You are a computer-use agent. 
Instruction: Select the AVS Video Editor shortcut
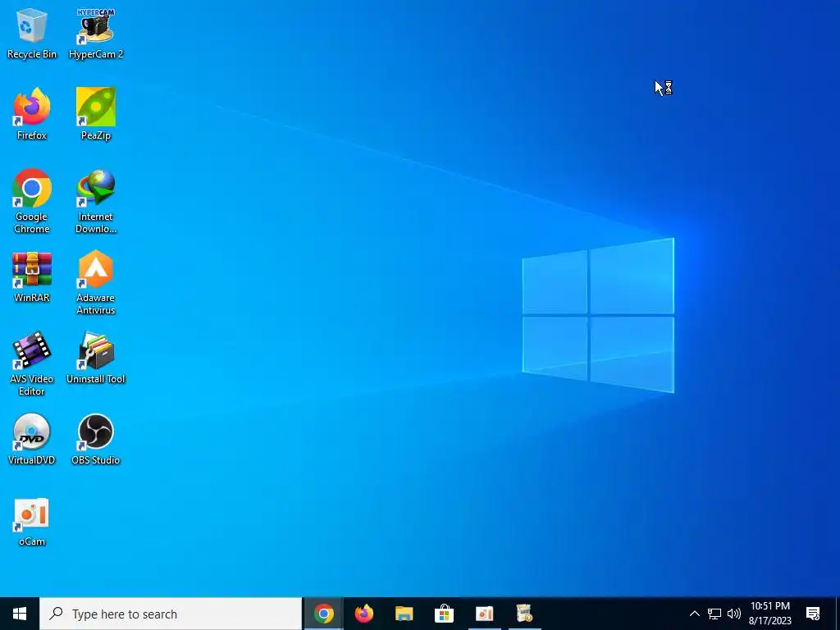[x=32, y=364]
